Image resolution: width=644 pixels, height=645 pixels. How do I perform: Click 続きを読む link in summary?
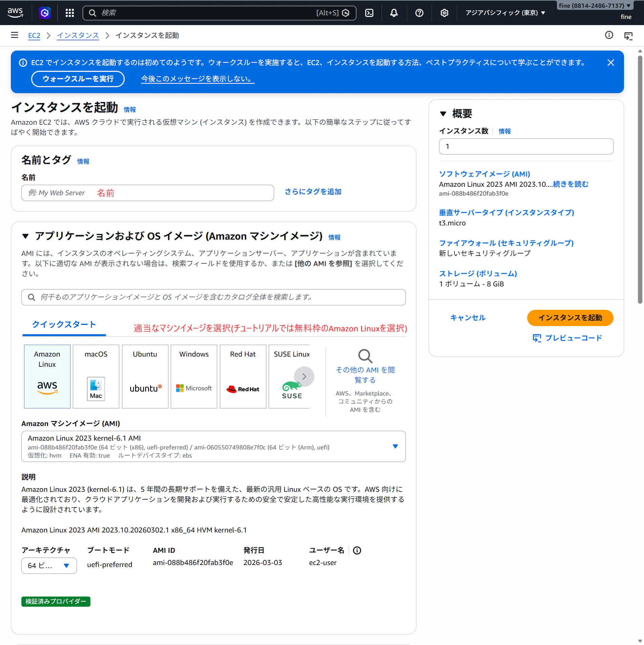point(571,184)
